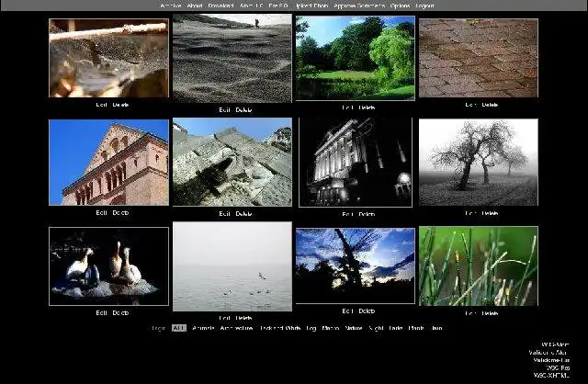Open the red brick church thumbnail
Image resolution: width=588 pixels, height=384 pixels.
tap(108, 163)
